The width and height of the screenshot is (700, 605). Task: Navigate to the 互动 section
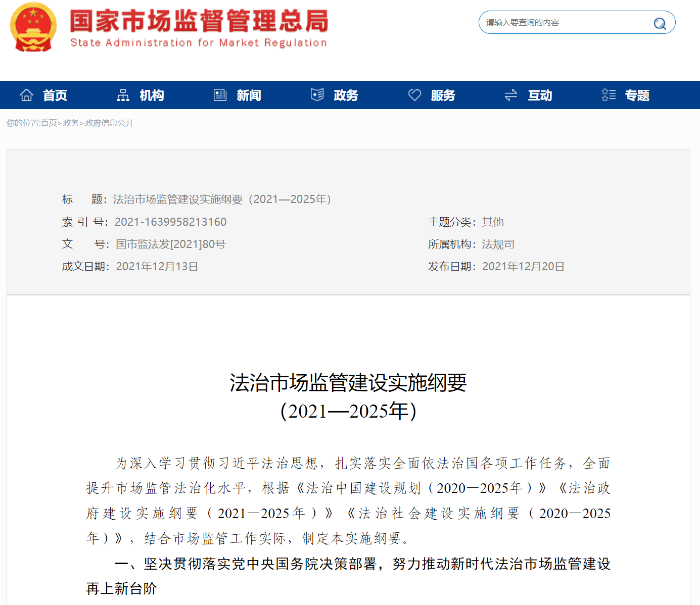[540, 95]
